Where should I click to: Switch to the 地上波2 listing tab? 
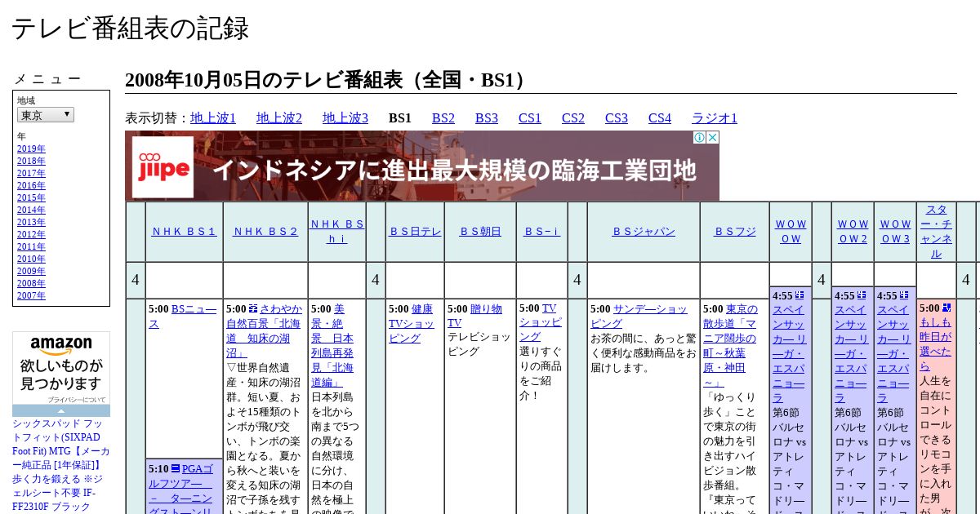pos(279,117)
